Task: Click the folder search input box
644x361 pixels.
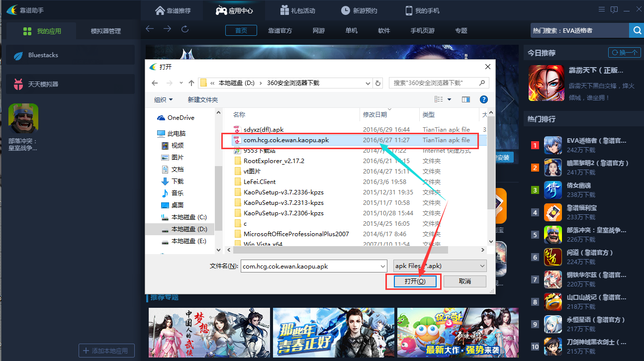Action: (x=433, y=83)
